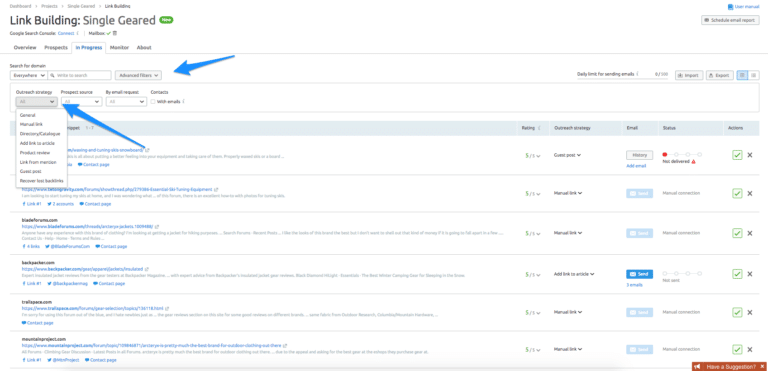
Task: Click the Export button
Action: pos(720,75)
